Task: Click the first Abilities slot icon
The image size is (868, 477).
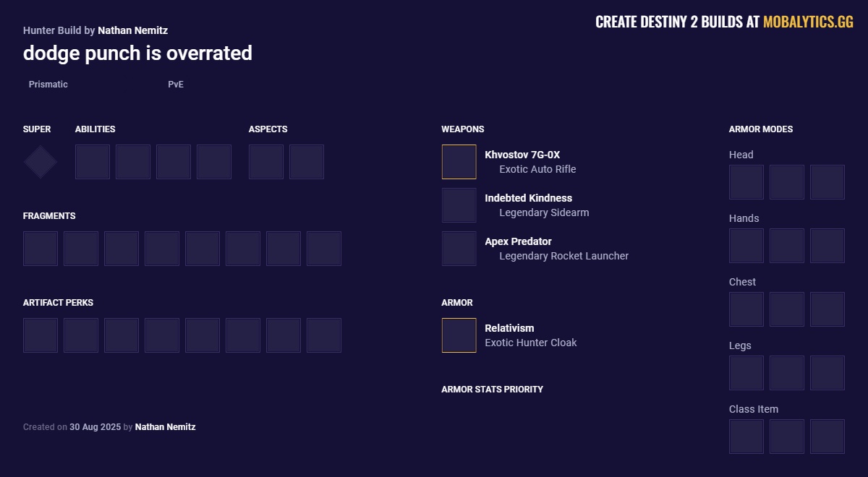Action: (x=93, y=162)
